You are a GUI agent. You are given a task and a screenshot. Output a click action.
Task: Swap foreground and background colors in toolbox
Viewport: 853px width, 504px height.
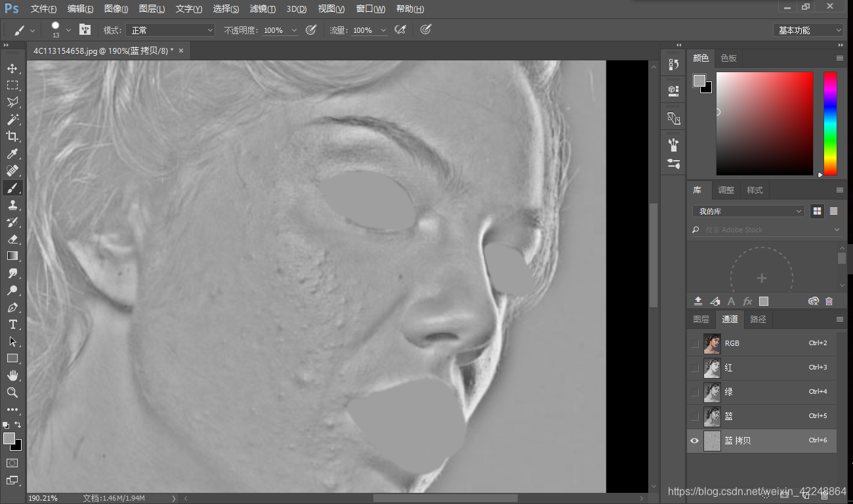(18, 425)
